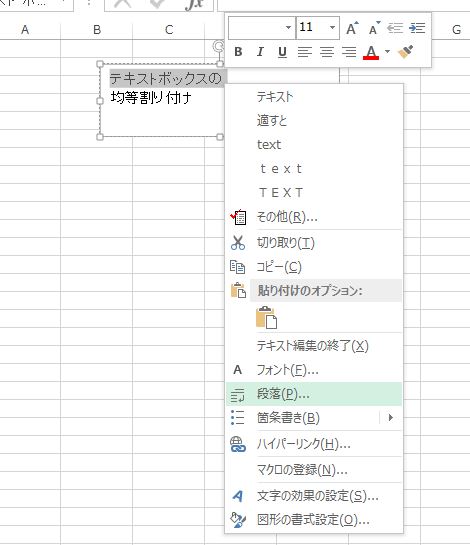Click the paste option clipboard icon
Image resolution: width=470 pixels, height=545 pixels.
(x=266, y=317)
